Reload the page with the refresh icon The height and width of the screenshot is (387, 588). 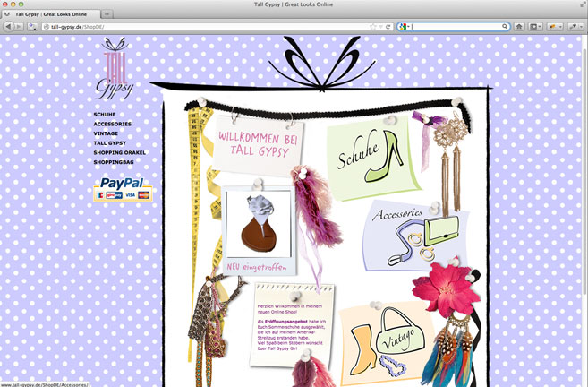(x=388, y=27)
